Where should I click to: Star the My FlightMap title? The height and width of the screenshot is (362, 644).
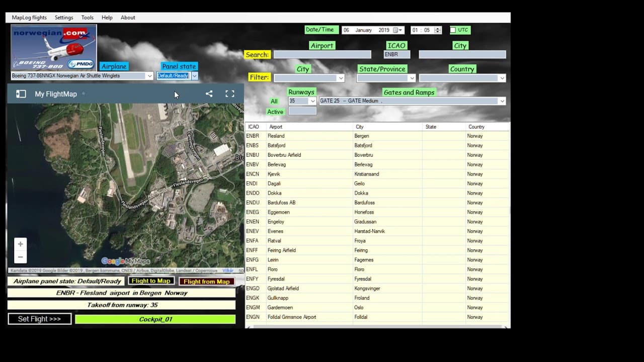click(84, 94)
